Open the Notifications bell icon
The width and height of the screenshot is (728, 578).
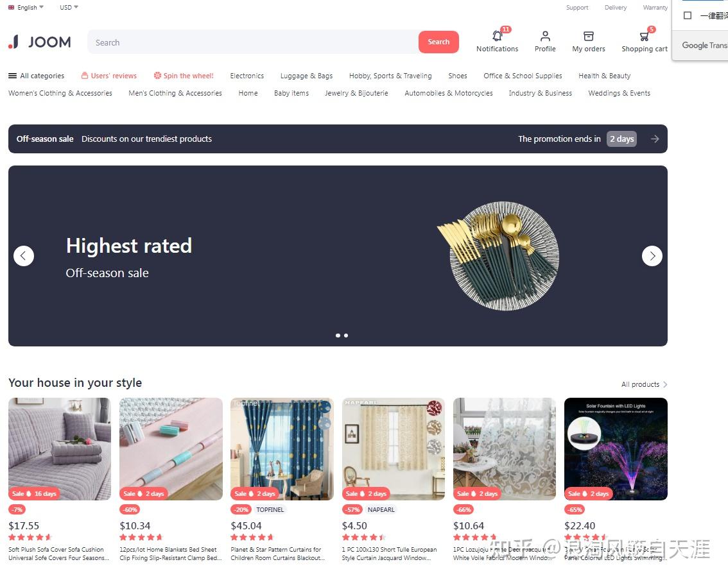click(498, 36)
